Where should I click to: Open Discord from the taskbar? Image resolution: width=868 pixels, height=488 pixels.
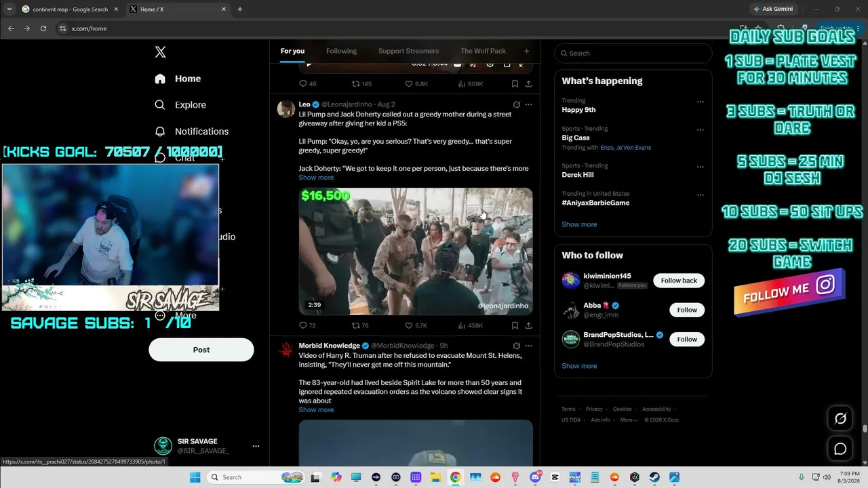click(x=535, y=477)
